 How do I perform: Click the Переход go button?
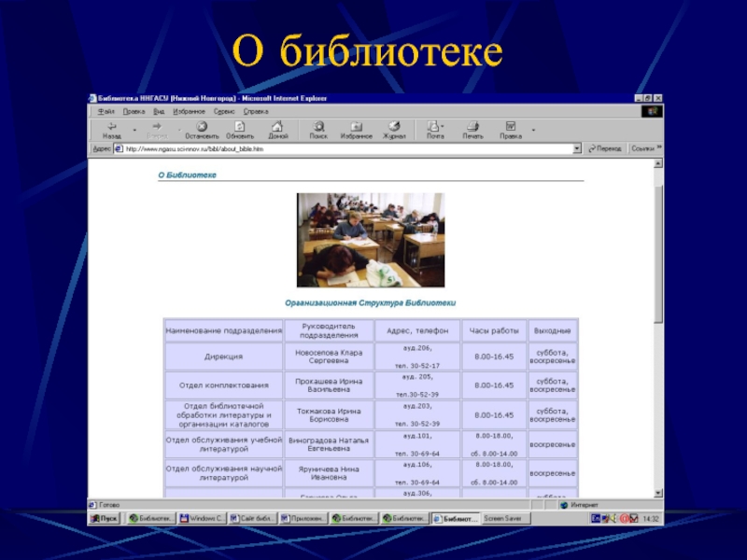(x=604, y=148)
